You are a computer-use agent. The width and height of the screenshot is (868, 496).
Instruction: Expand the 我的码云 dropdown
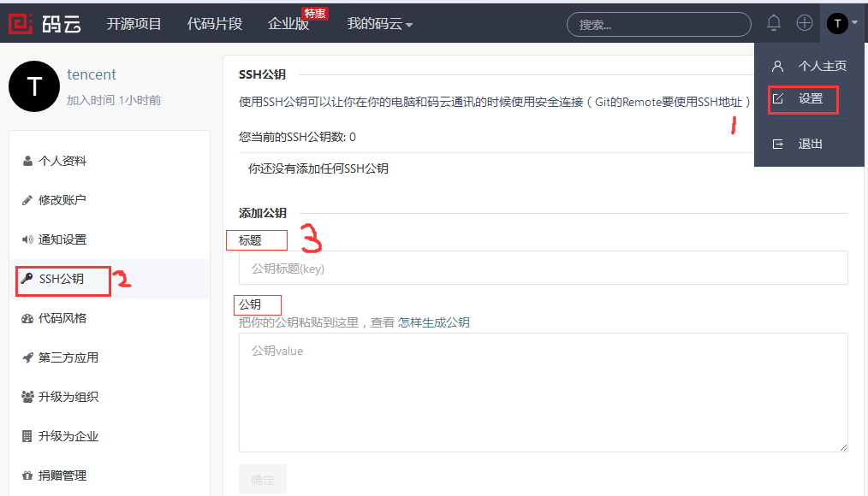pos(380,24)
